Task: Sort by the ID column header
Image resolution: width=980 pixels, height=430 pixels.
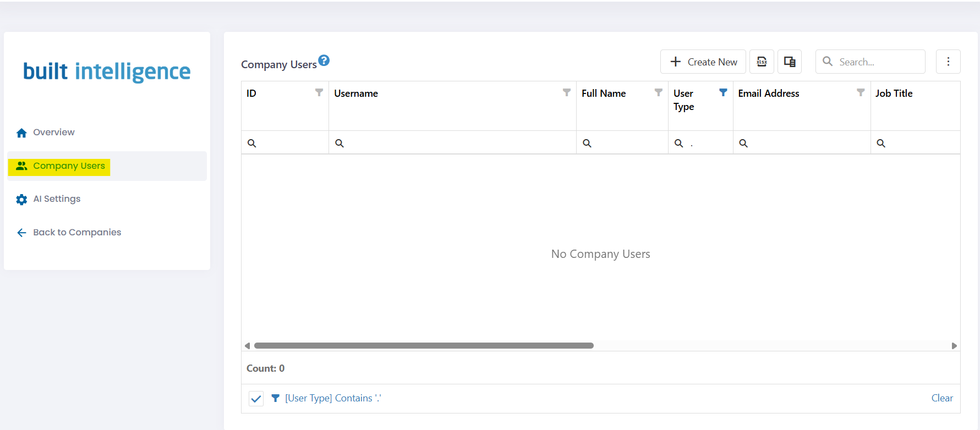Action: [x=251, y=93]
